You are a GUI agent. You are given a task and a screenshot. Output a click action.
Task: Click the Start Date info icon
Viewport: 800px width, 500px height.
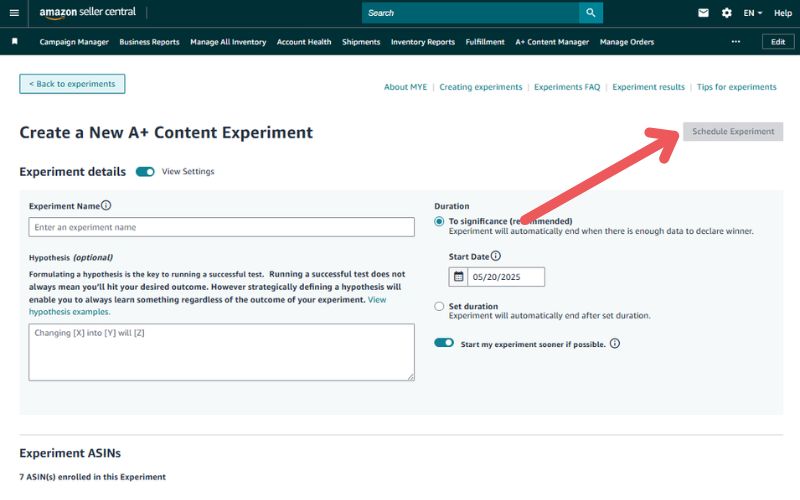(495, 256)
